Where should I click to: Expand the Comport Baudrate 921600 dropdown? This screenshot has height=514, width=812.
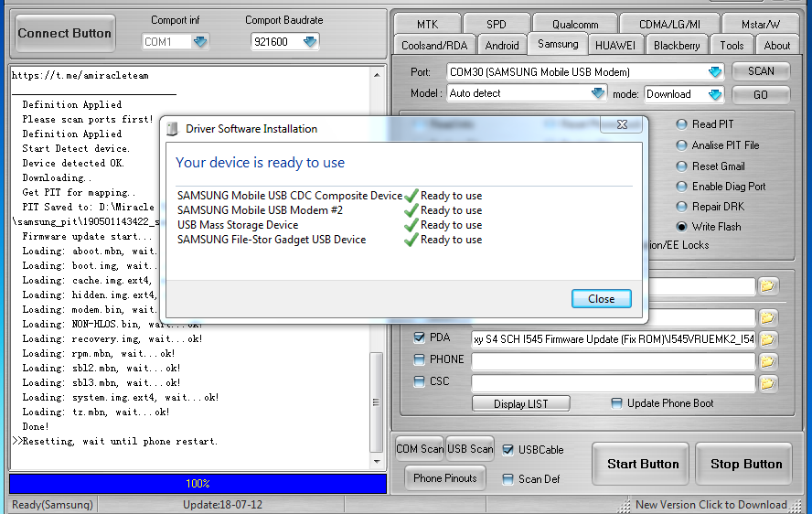coord(310,41)
